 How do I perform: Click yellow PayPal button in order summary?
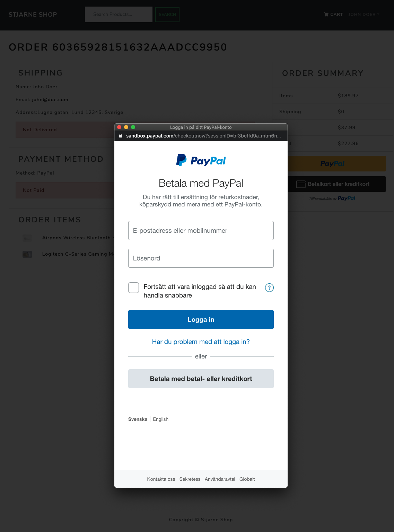[336, 163]
